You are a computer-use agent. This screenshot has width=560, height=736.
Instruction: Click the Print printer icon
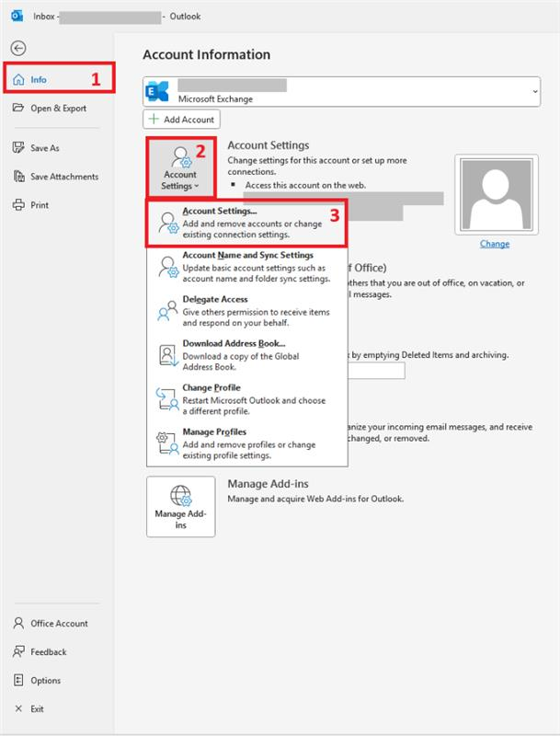point(18,204)
